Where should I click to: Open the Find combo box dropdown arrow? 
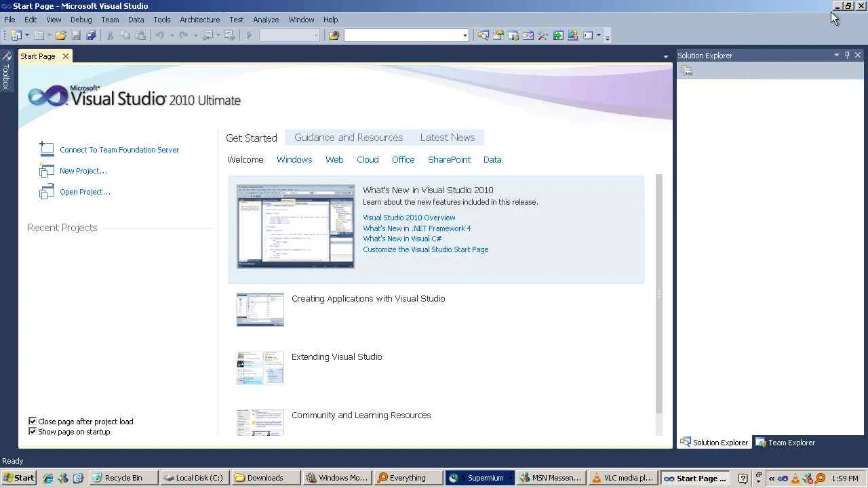click(x=465, y=35)
